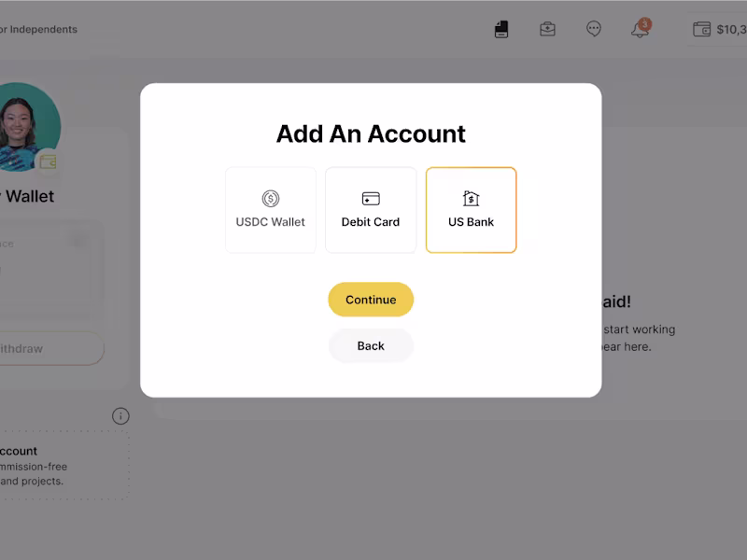Click the profile avatar photo
Viewport: 747px width, 560px height.
click(26, 127)
